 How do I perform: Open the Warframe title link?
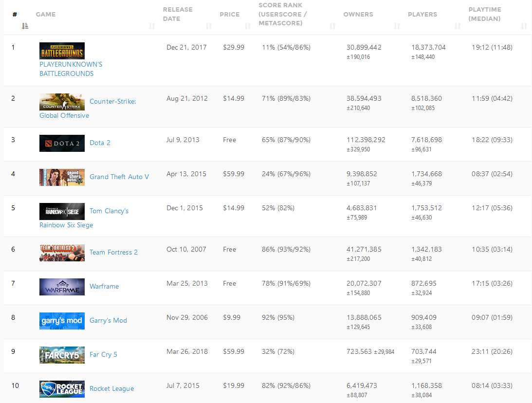tap(104, 286)
